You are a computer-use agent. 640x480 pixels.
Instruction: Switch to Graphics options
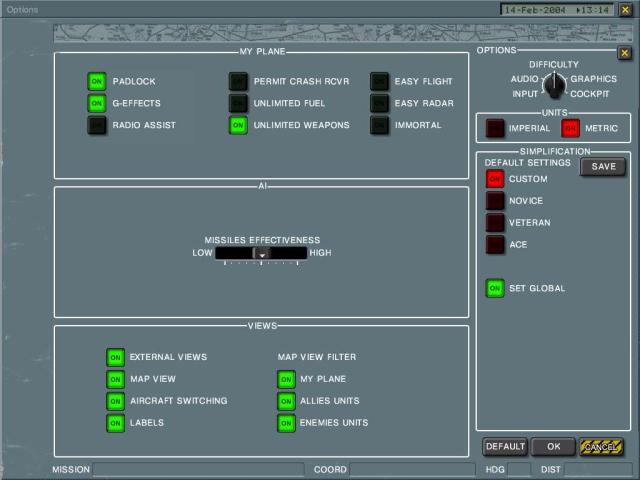coord(593,78)
